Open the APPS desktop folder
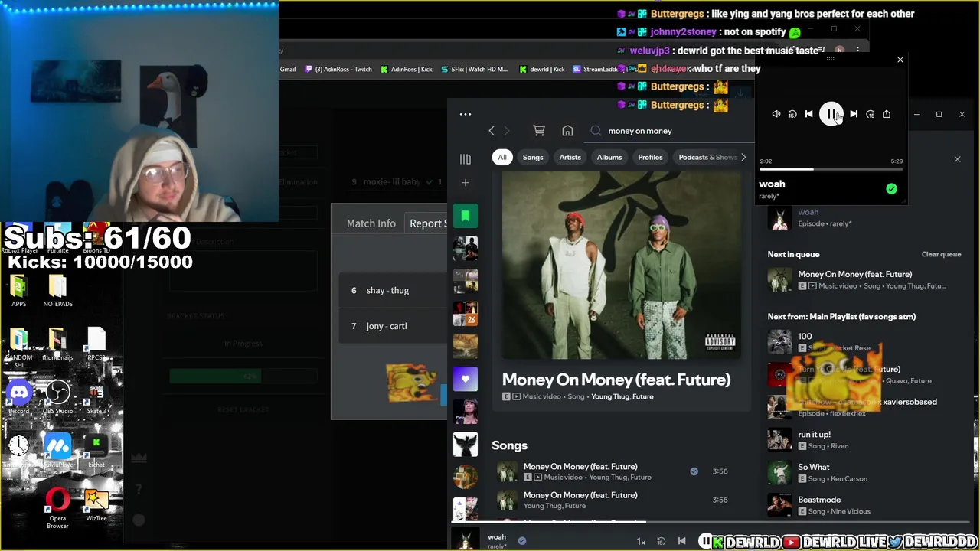The width and height of the screenshot is (980, 551). (x=19, y=291)
